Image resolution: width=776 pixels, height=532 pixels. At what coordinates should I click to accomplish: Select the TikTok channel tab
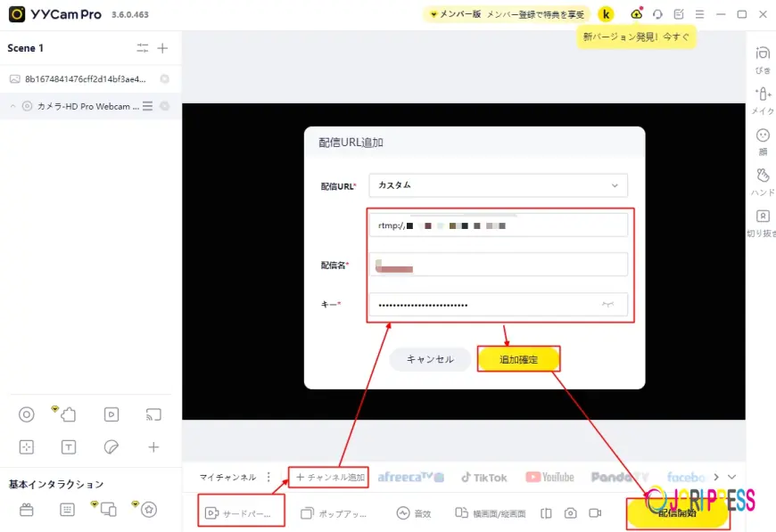pos(483,478)
